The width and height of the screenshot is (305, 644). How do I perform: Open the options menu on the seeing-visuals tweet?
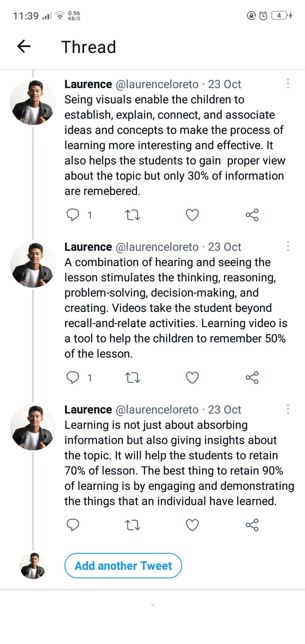(288, 83)
